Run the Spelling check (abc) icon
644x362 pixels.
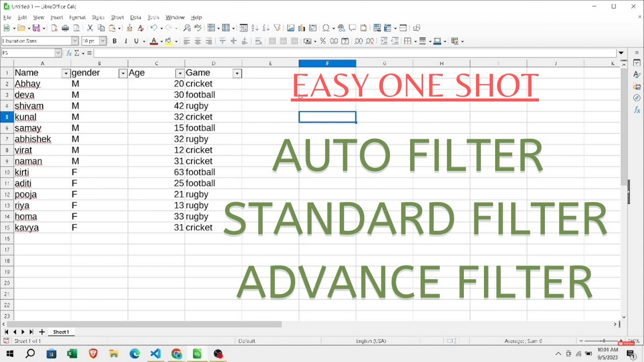tap(198, 28)
